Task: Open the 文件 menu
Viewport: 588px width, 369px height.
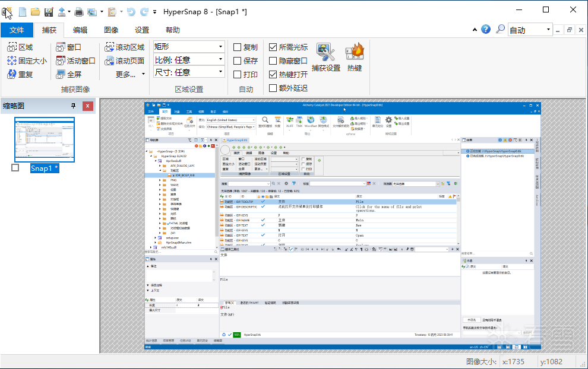Action: pos(17,30)
